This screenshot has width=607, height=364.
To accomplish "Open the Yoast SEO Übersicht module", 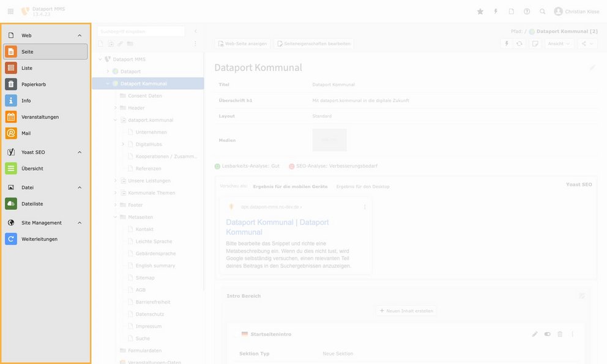I will click(x=32, y=168).
